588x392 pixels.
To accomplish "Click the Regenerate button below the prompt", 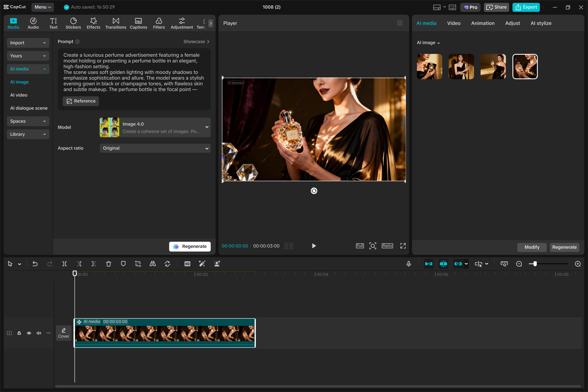I will tap(190, 246).
